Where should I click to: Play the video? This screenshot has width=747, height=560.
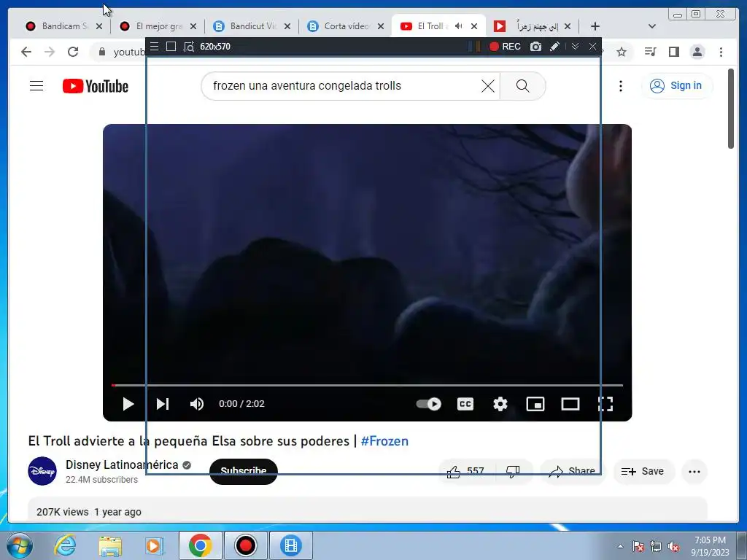tap(128, 404)
